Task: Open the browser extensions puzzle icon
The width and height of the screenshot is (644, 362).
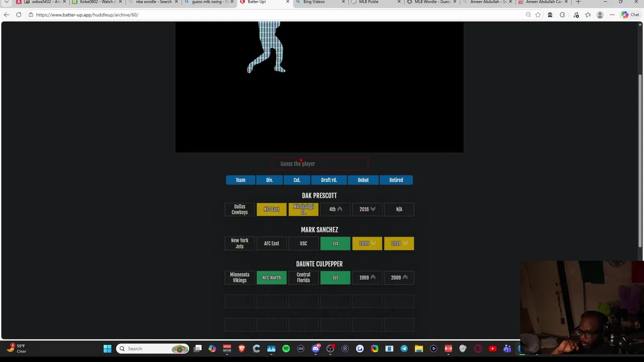Action: tap(562, 15)
